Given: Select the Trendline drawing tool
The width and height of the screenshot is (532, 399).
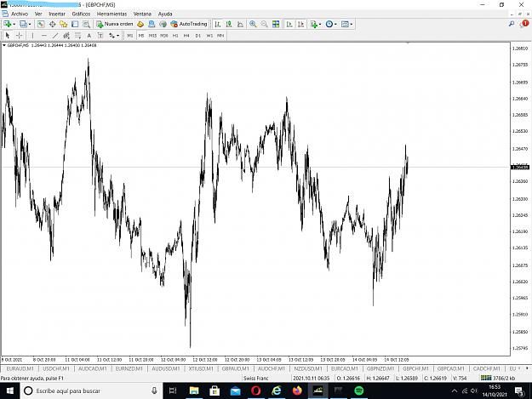Looking at the screenshot, I should [x=55, y=35].
